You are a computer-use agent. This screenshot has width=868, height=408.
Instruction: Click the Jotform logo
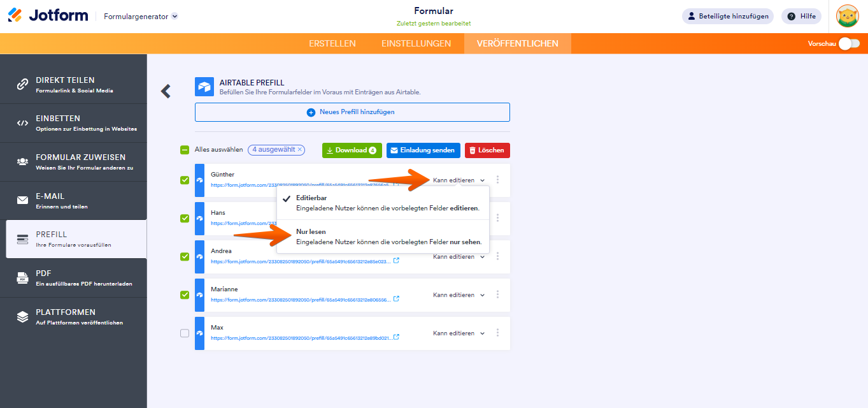(x=48, y=16)
